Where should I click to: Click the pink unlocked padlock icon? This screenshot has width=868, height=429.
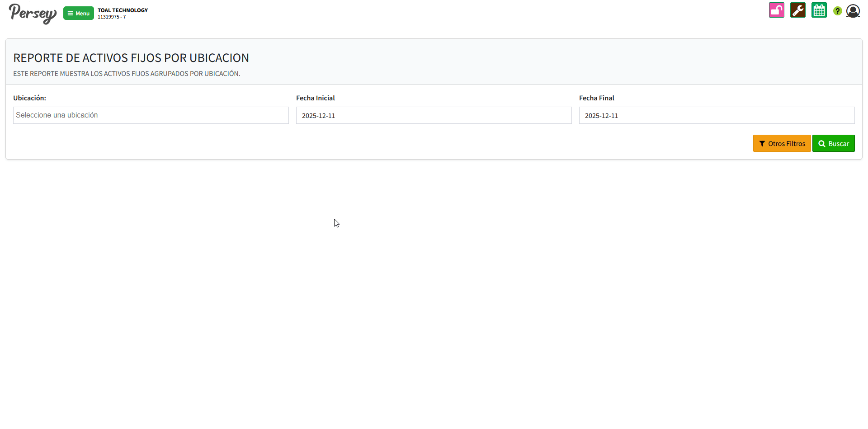(776, 10)
